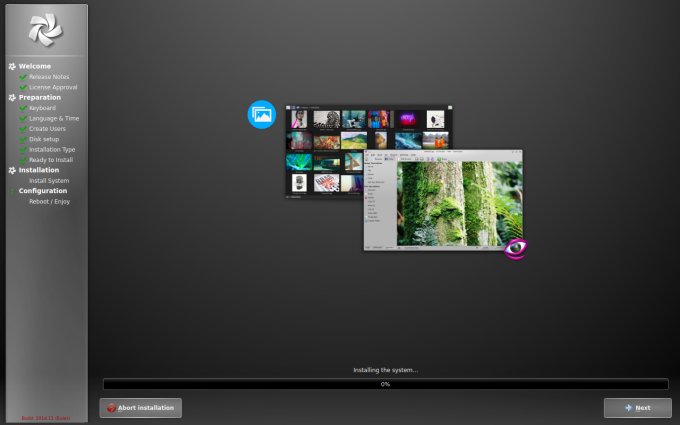Click the Chakra logo in the sidebar
Viewport: 680px width, 425px height.
[46, 29]
